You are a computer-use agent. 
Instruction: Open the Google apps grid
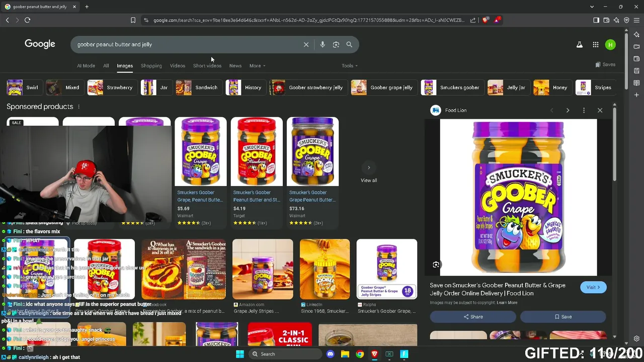click(x=596, y=45)
